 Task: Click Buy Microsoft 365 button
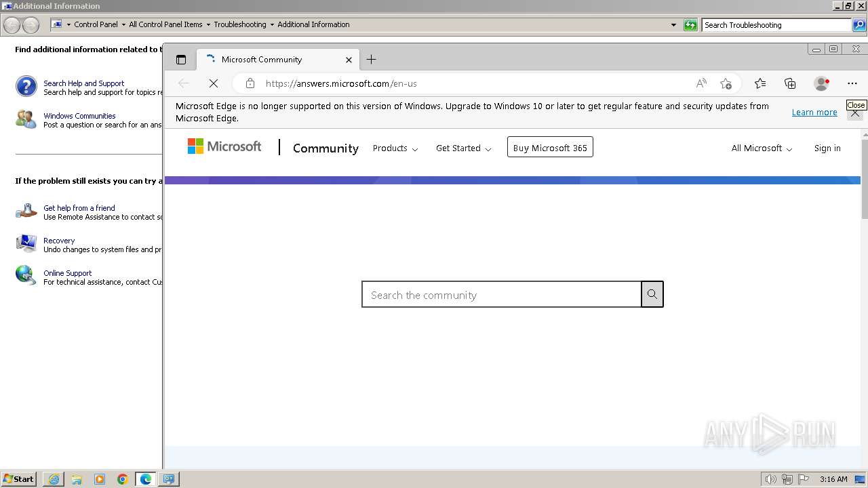[550, 148]
